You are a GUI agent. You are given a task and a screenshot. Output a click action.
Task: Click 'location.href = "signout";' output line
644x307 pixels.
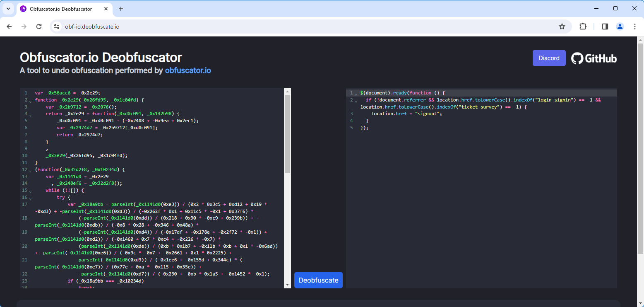(x=407, y=114)
